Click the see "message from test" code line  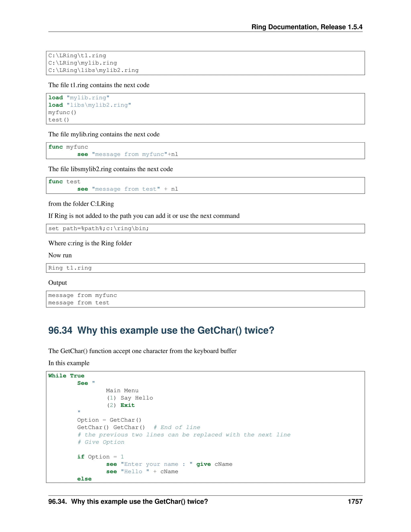(x=128, y=189)
